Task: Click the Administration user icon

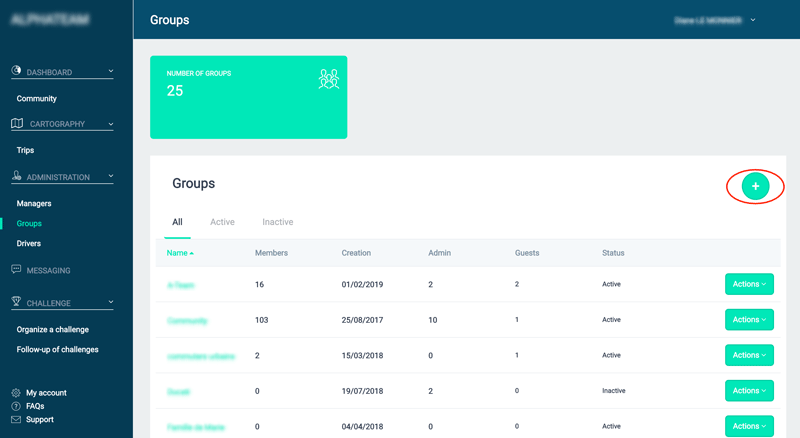Action: coord(17,177)
